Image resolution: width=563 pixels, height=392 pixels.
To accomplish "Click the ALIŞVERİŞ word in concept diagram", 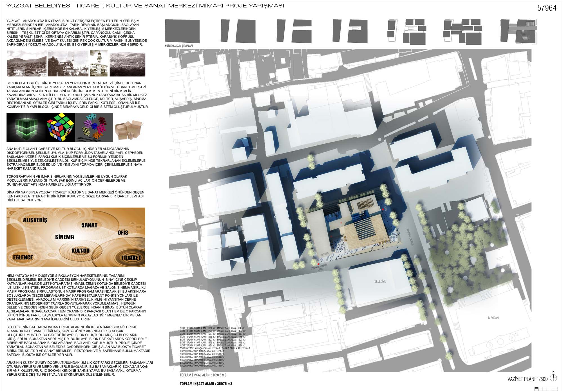I will [x=35, y=220].
